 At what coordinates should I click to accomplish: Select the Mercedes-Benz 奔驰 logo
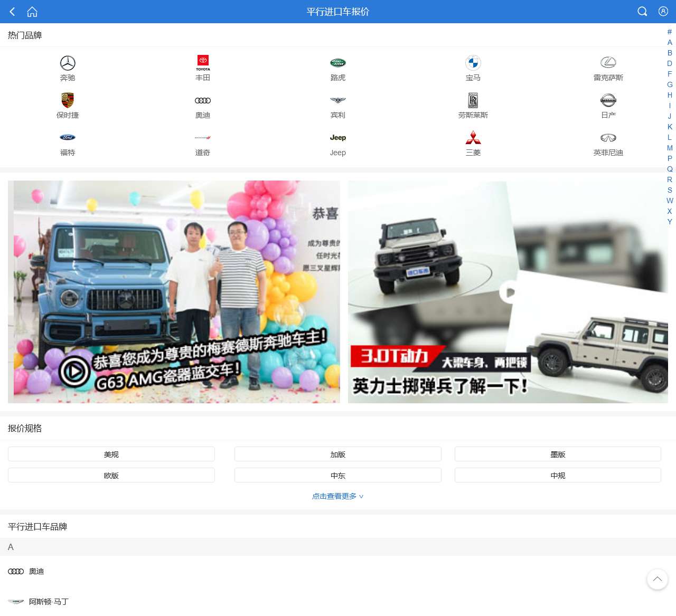pyautogui.click(x=68, y=63)
